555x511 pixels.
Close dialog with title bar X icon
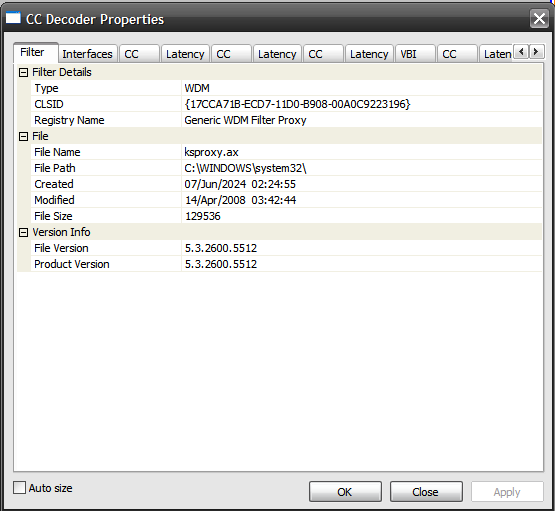[x=539, y=18]
